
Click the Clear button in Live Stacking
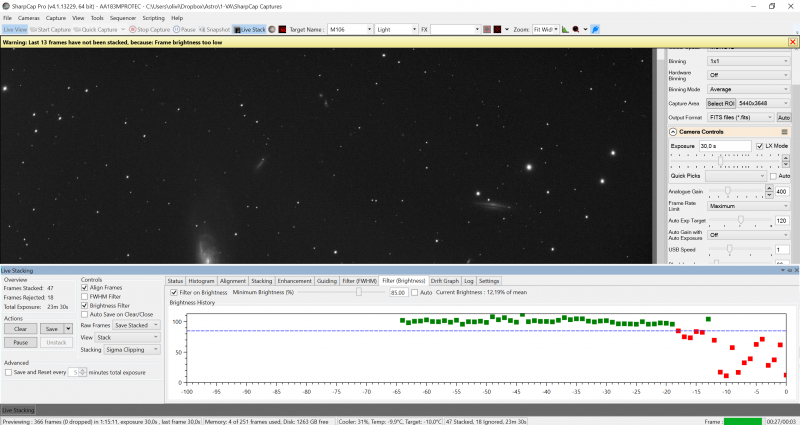point(20,329)
